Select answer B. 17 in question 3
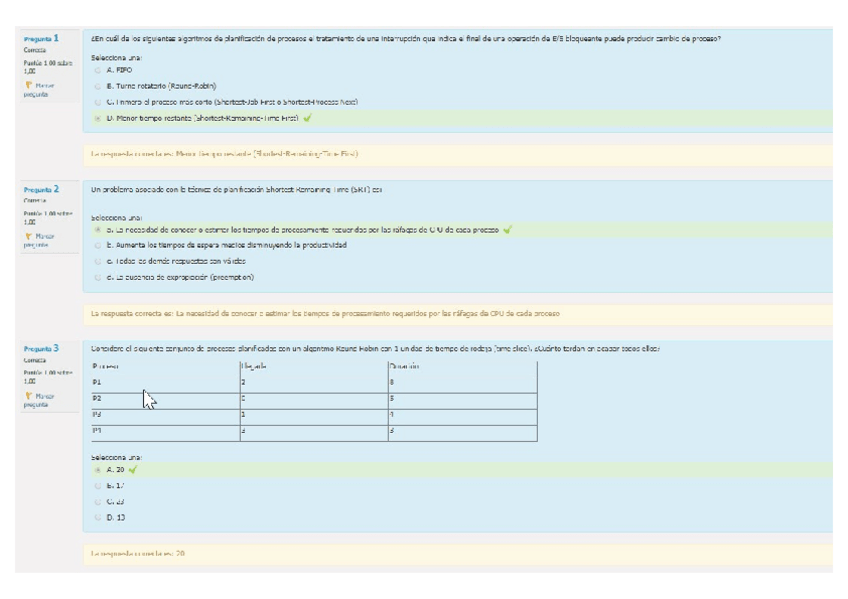The image size is (848, 599). pos(98,486)
